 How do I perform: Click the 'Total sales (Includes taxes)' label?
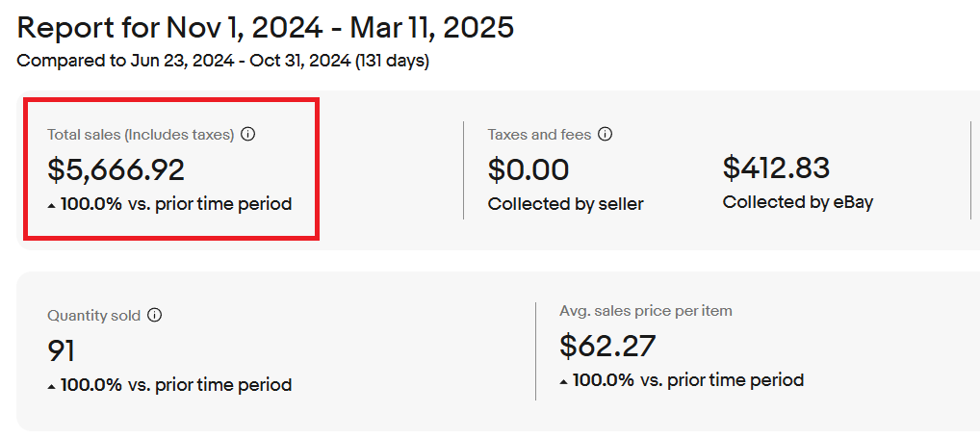141,135
